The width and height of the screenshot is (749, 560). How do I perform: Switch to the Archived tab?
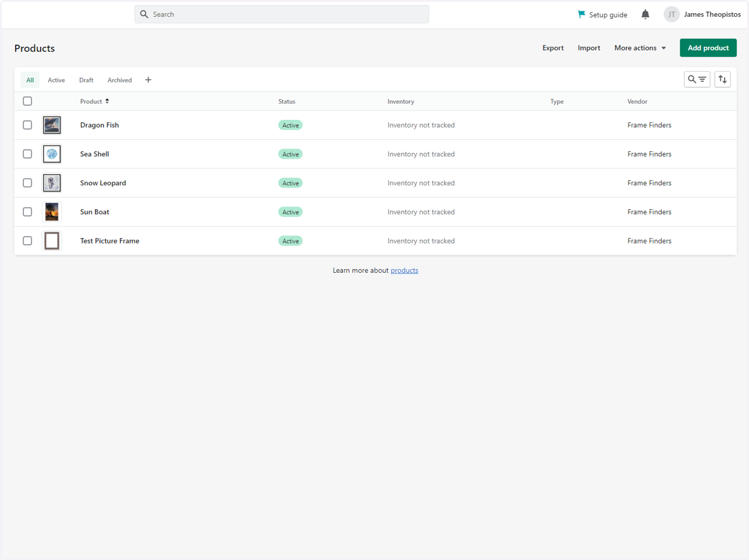click(x=120, y=80)
